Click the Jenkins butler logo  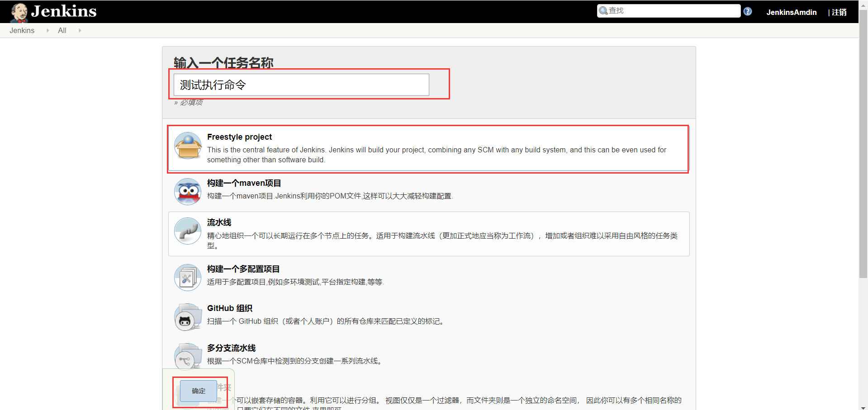(x=19, y=11)
